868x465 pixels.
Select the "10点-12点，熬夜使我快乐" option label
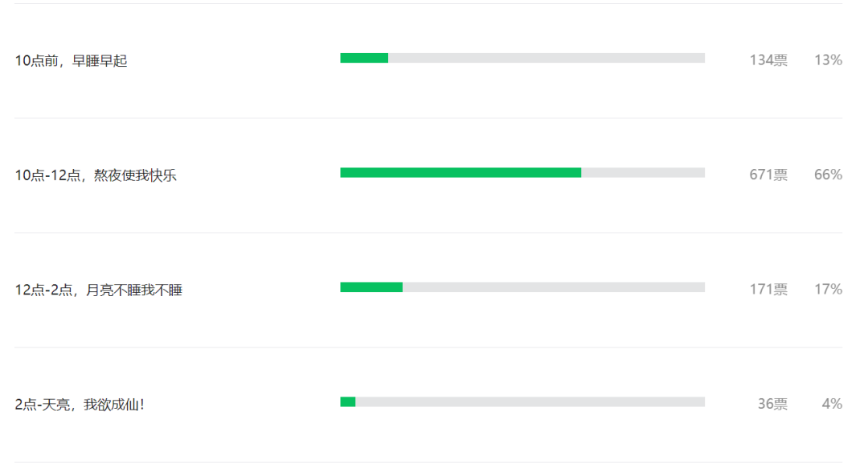click(96, 175)
